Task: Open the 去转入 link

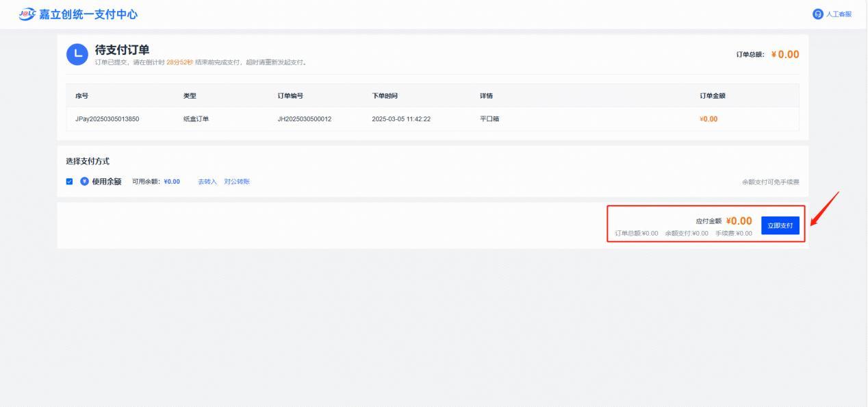Action: (x=207, y=182)
